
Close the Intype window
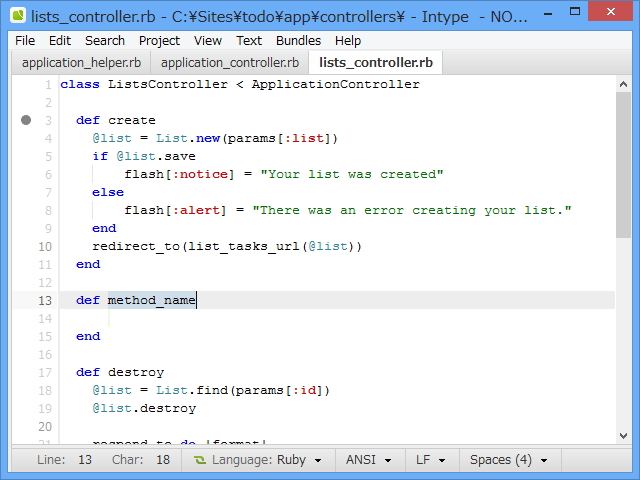pos(611,12)
